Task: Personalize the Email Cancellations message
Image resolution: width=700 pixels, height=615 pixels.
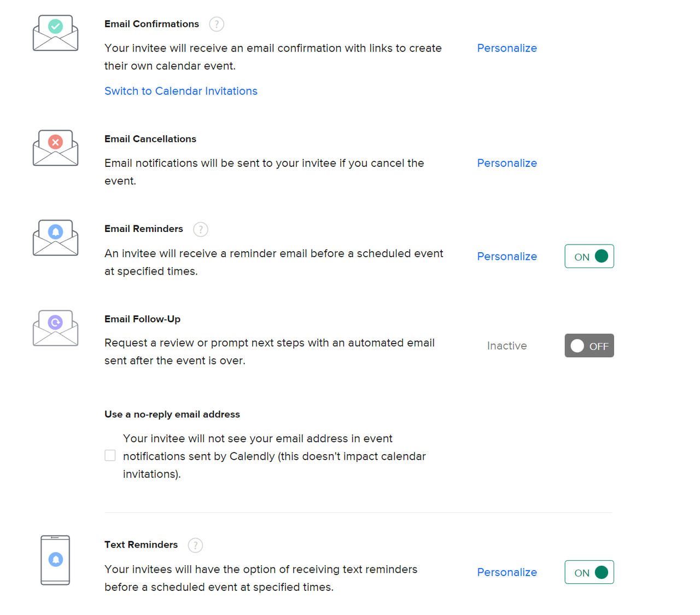Action: (506, 163)
